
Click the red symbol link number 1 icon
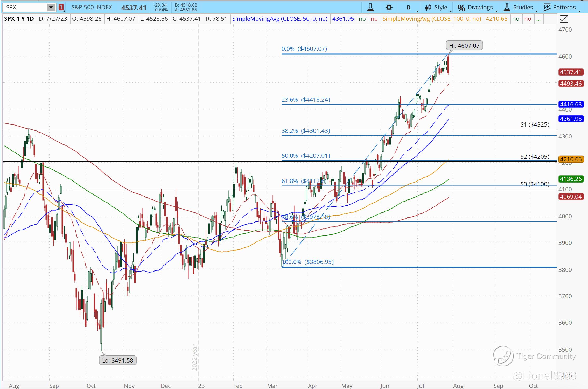(61, 8)
